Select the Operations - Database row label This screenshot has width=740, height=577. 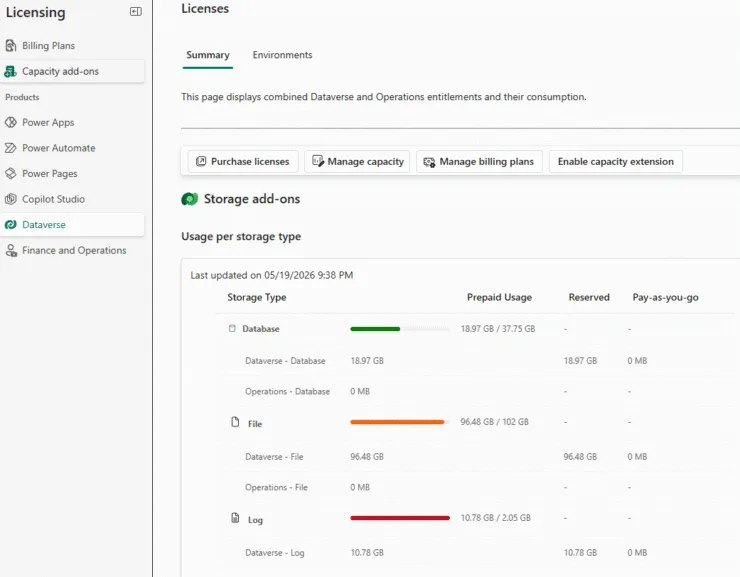click(287, 392)
